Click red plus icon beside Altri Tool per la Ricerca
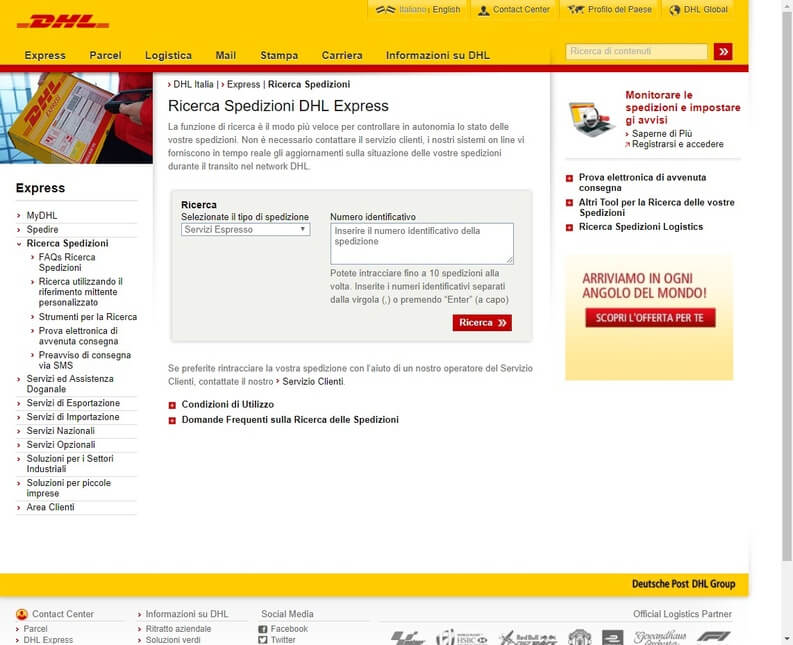The image size is (793, 645). (x=569, y=203)
